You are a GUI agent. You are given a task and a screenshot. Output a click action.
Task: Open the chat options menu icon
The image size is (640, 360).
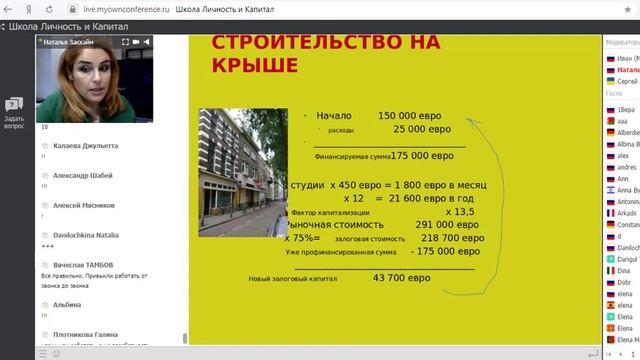pyautogui.click(x=43, y=353)
